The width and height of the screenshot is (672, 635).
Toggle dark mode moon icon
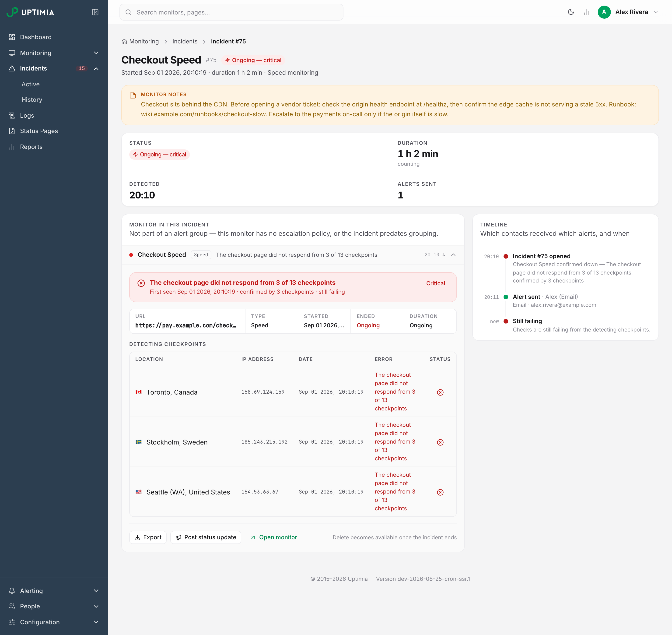(571, 12)
